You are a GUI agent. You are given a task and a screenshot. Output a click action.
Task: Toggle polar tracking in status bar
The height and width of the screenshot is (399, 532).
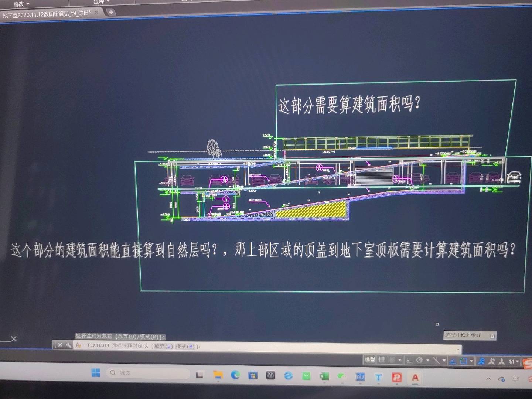point(419,360)
